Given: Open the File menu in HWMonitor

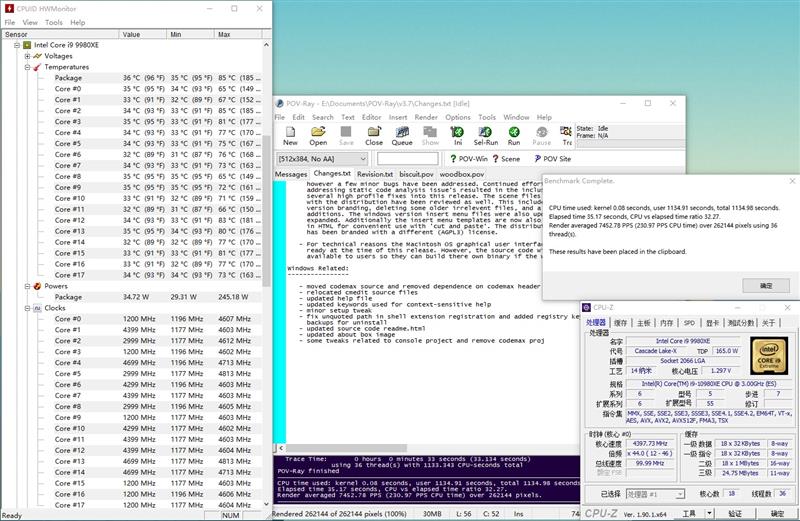Looking at the screenshot, I should (10, 22).
